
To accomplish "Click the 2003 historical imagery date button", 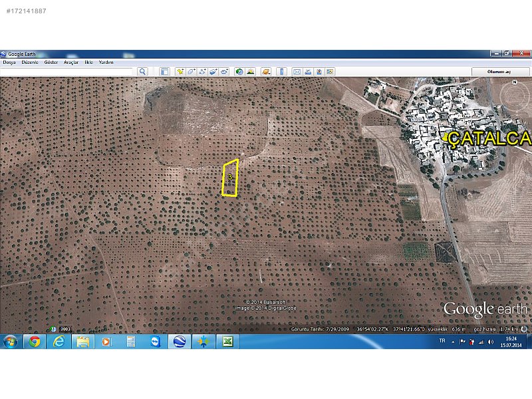I will 65,329.
